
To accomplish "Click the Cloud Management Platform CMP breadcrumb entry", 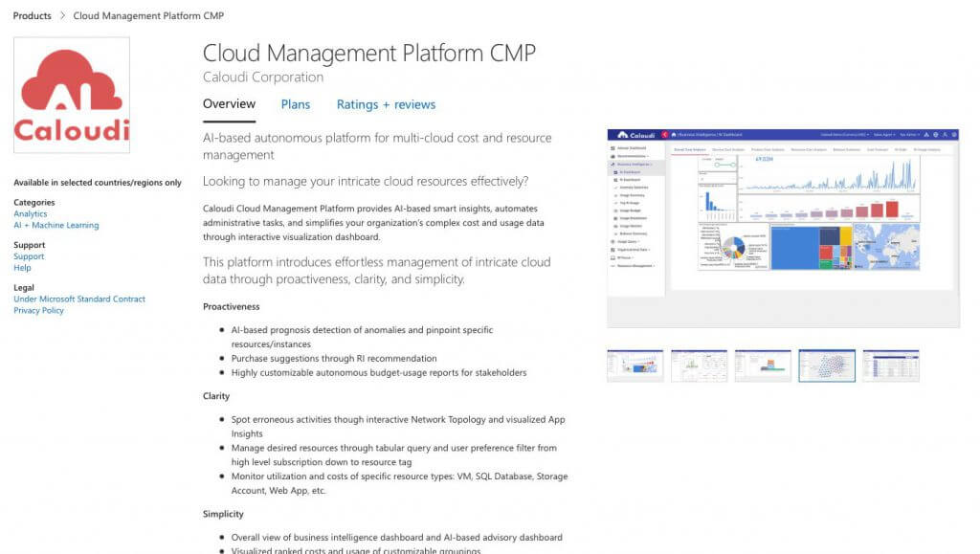I will 148,15.
